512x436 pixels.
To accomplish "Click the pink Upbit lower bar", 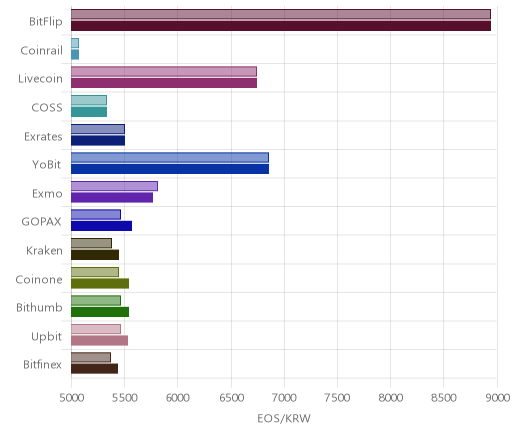I will 99,341.
